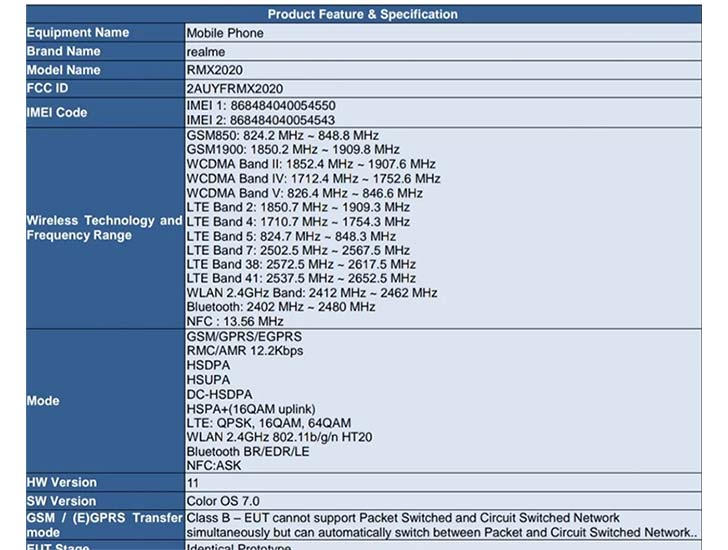Click the '2AUYFRMX2020' FCC ID value
728x550 pixels.
click(234, 89)
